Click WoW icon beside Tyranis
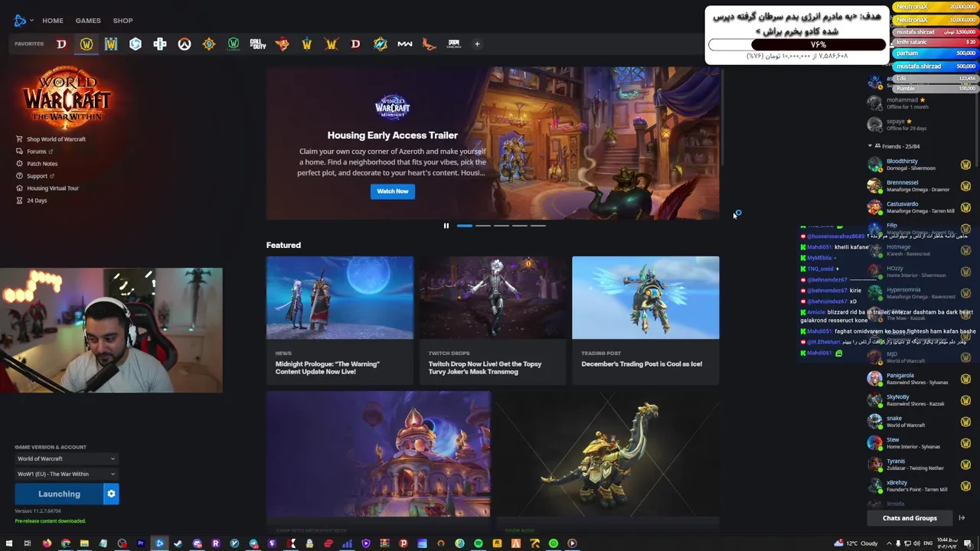Image resolution: width=980 pixels, height=551 pixels. pos(965,465)
